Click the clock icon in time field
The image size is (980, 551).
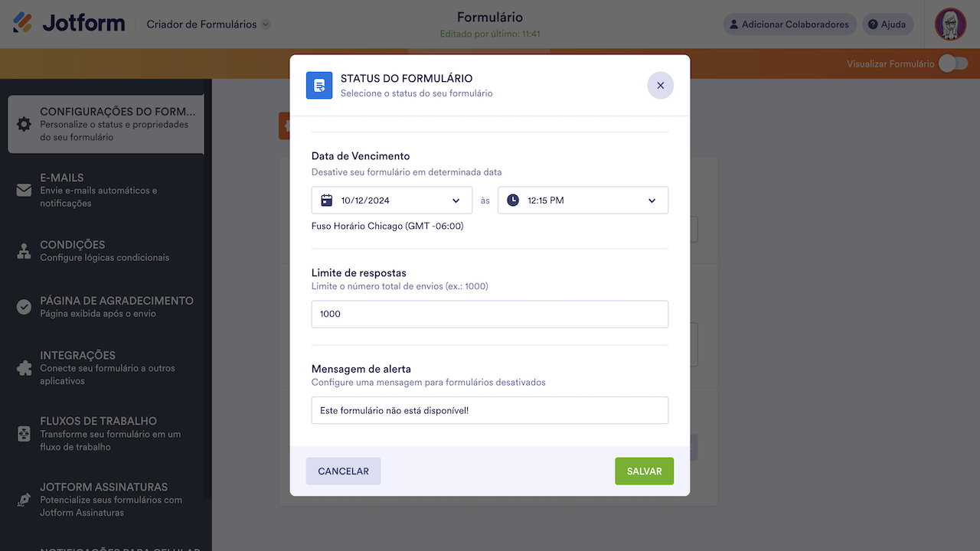[513, 201]
